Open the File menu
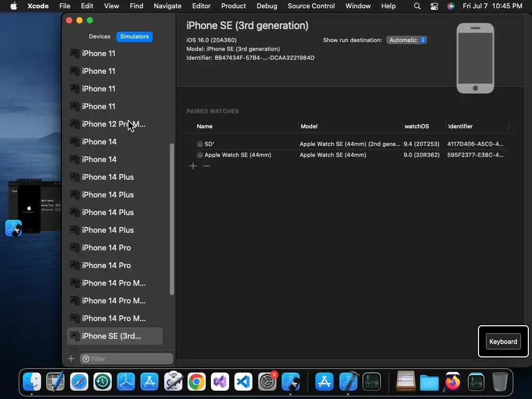532x399 pixels. 64,6
